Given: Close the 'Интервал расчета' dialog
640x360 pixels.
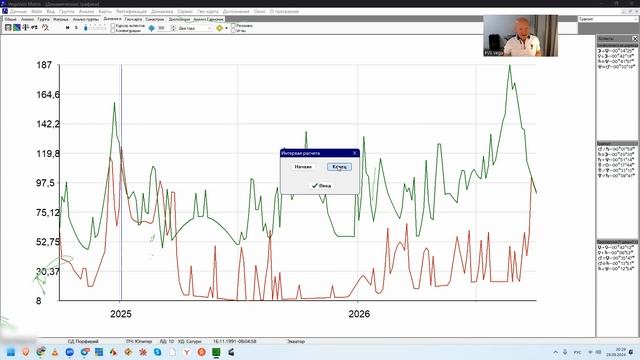Looking at the screenshot, I should [x=354, y=153].
